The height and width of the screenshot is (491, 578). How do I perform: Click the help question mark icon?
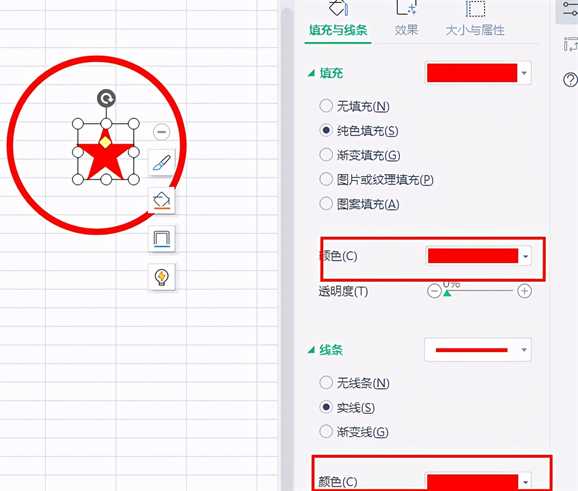pos(570,80)
